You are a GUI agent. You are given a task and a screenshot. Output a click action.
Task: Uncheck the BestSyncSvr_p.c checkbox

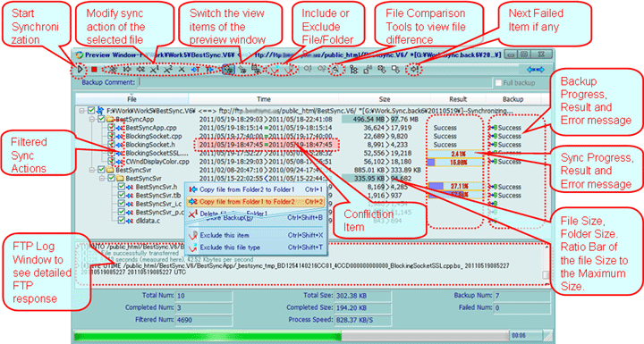pos(121,213)
